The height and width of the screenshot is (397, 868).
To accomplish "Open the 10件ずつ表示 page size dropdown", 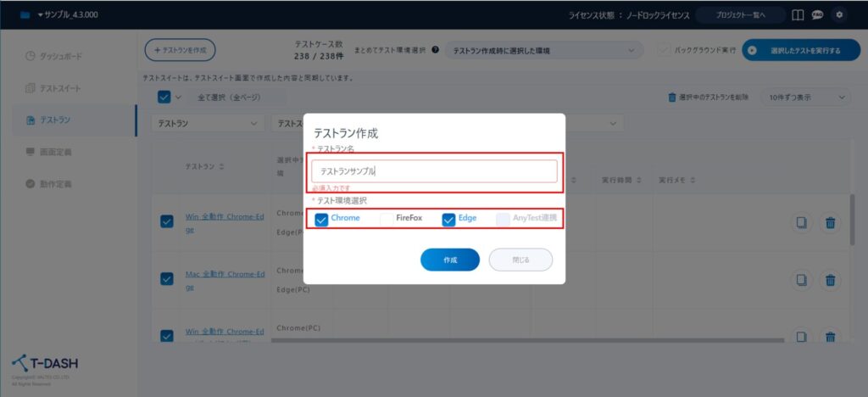I will 804,98.
